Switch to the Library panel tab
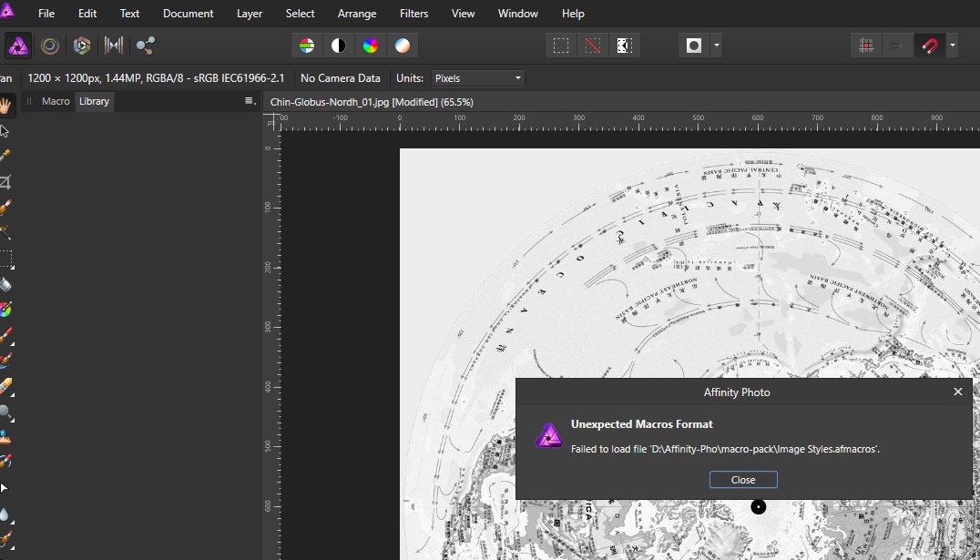Screen dimensions: 980x560 (x=95, y=101)
